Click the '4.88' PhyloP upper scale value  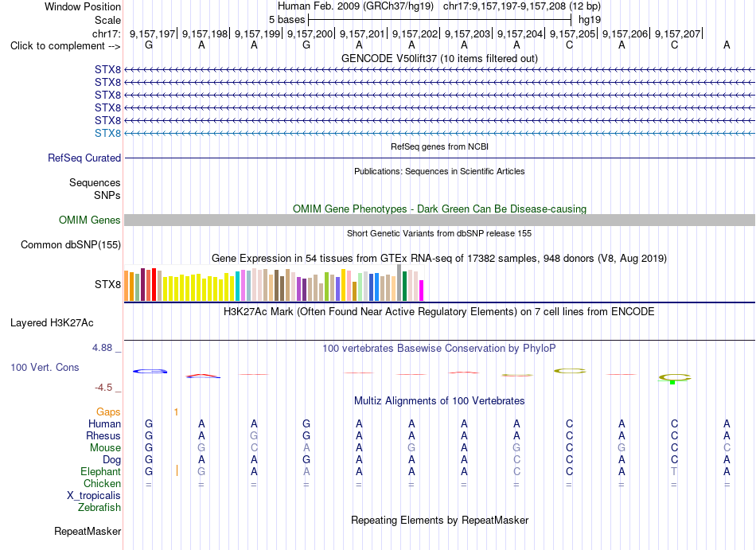pos(102,348)
